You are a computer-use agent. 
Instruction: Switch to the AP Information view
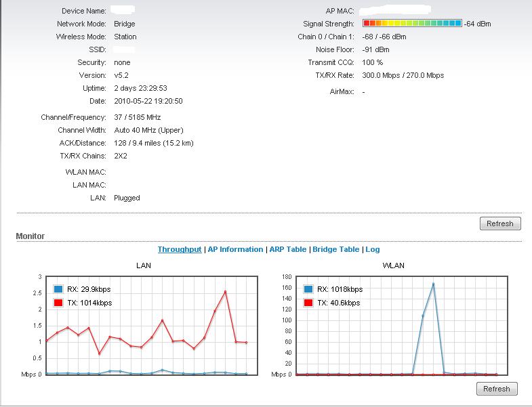click(235, 249)
